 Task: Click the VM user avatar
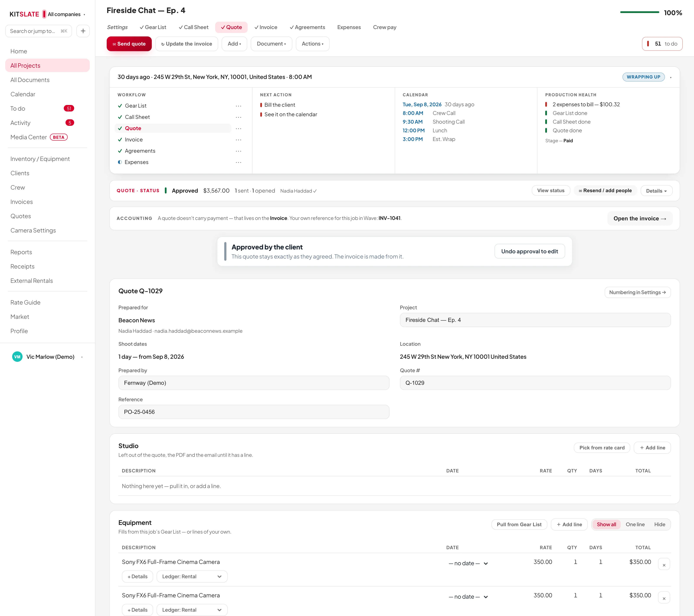[17, 357]
